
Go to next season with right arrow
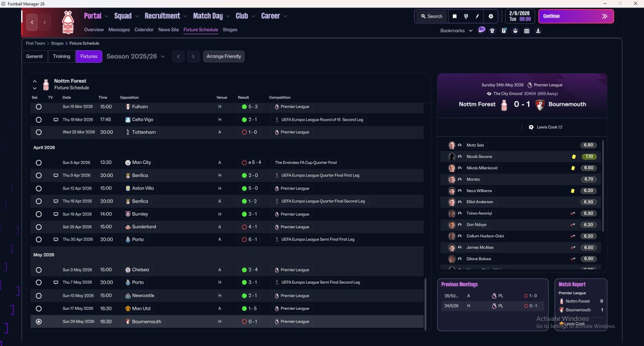(193, 56)
